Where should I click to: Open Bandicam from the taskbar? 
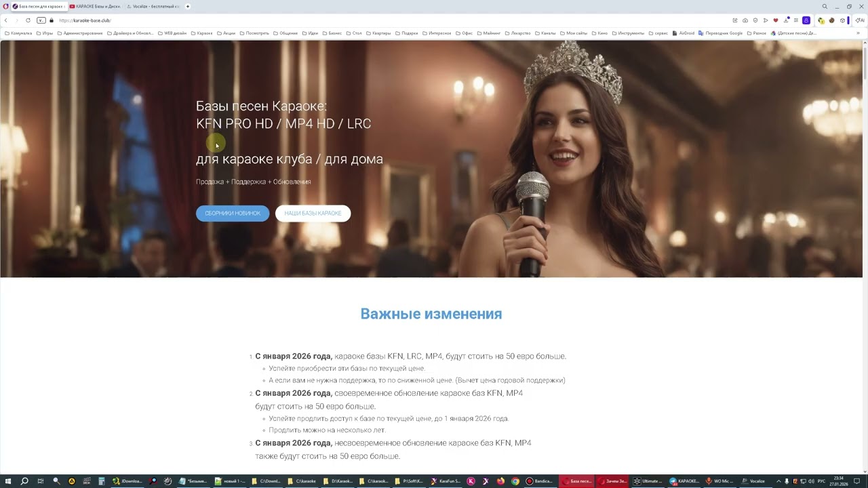pyautogui.click(x=540, y=481)
